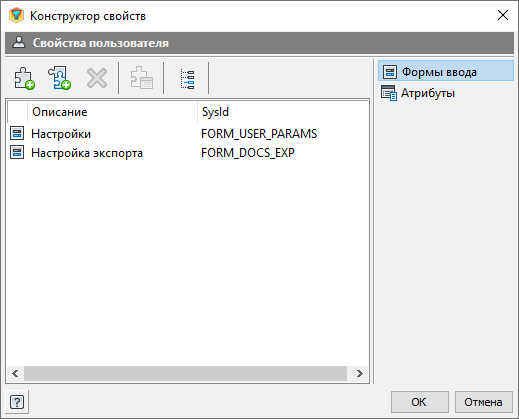
Task: Click the form icon beside Настройка экспорта
Action: (x=17, y=152)
